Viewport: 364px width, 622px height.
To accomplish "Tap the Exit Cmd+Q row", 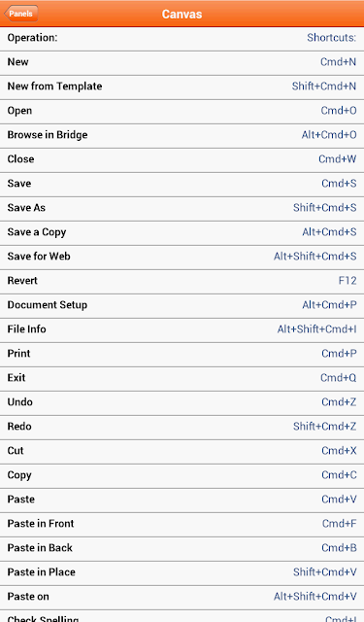I will 182,378.
